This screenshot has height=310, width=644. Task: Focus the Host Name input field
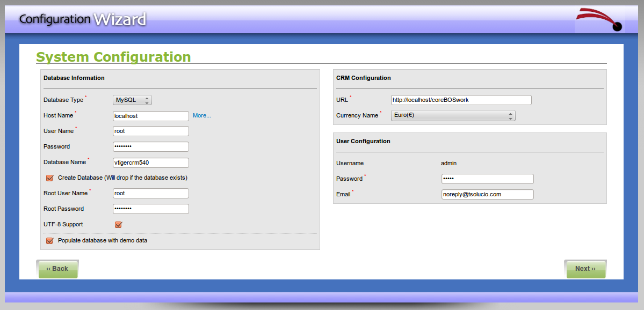[x=151, y=116]
